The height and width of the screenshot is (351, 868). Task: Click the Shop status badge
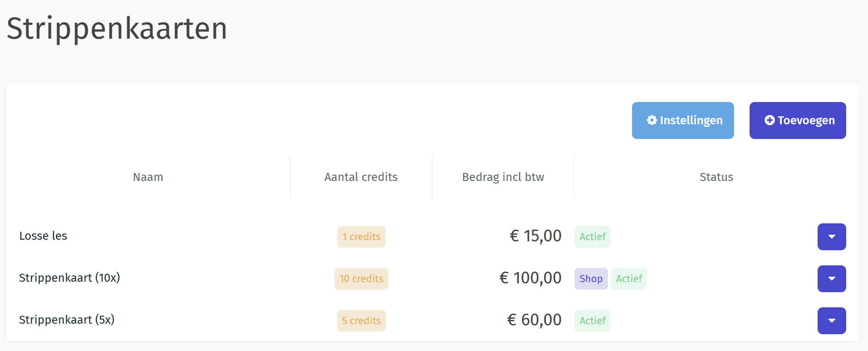(x=591, y=279)
